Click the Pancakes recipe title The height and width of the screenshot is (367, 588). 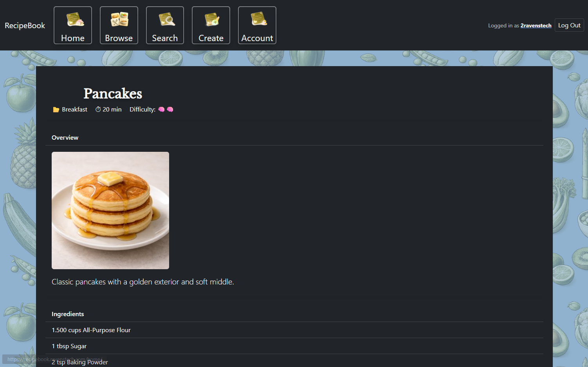[x=113, y=94]
